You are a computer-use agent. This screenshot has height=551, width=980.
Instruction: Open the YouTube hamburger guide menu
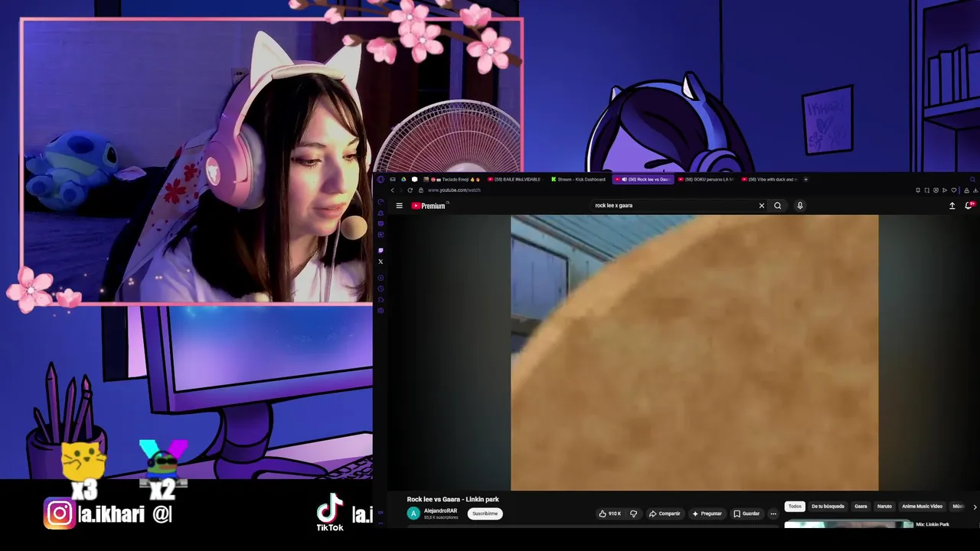[x=399, y=206]
